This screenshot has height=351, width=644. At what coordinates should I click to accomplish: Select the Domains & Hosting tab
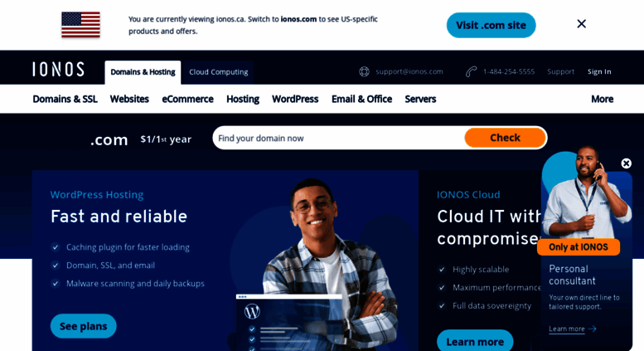pos(143,72)
